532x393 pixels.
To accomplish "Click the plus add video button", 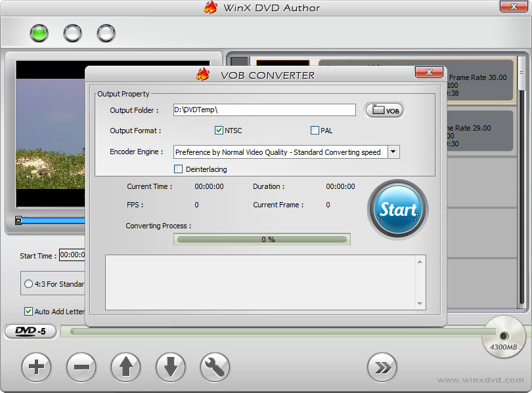I will 36,367.
